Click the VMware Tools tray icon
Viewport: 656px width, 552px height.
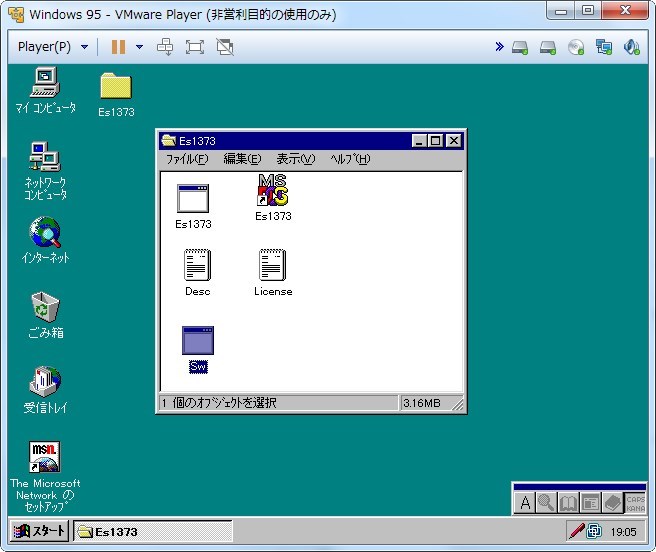594,531
